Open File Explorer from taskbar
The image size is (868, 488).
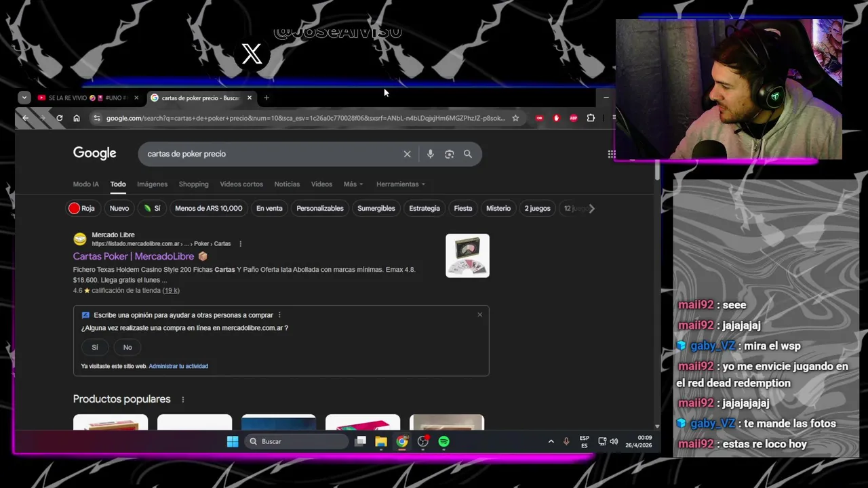click(x=381, y=441)
